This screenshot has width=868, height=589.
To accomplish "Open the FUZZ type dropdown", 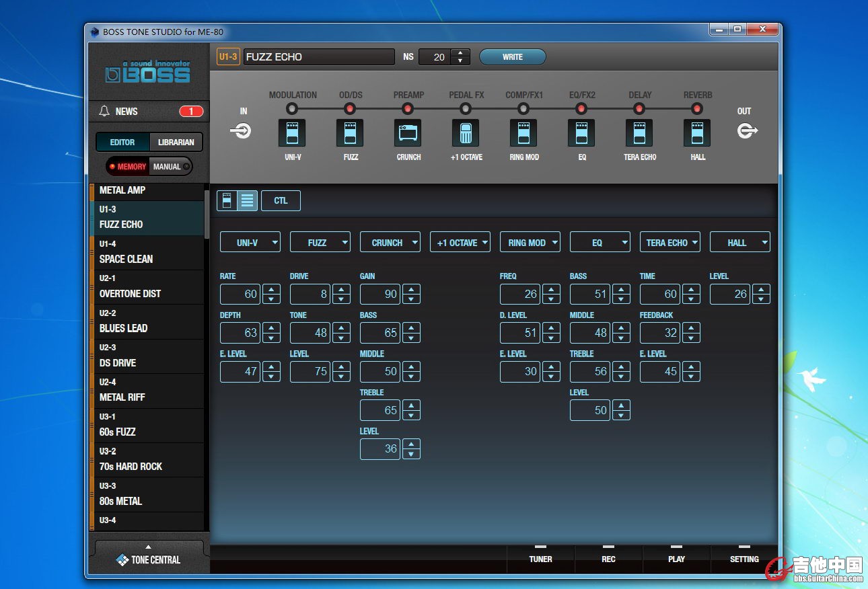I will 320,243.
